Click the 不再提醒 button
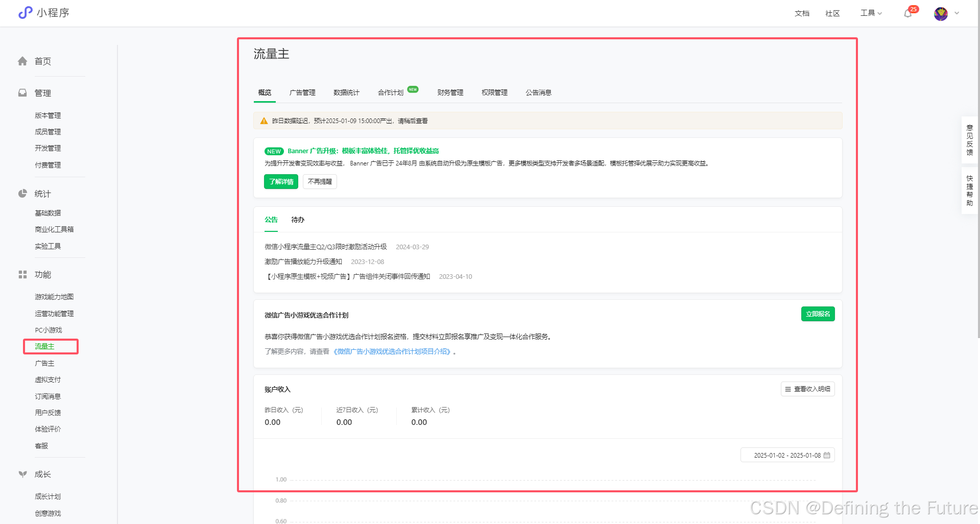Screen dimensions: 980x524 pyautogui.click(x=320, y=181)
